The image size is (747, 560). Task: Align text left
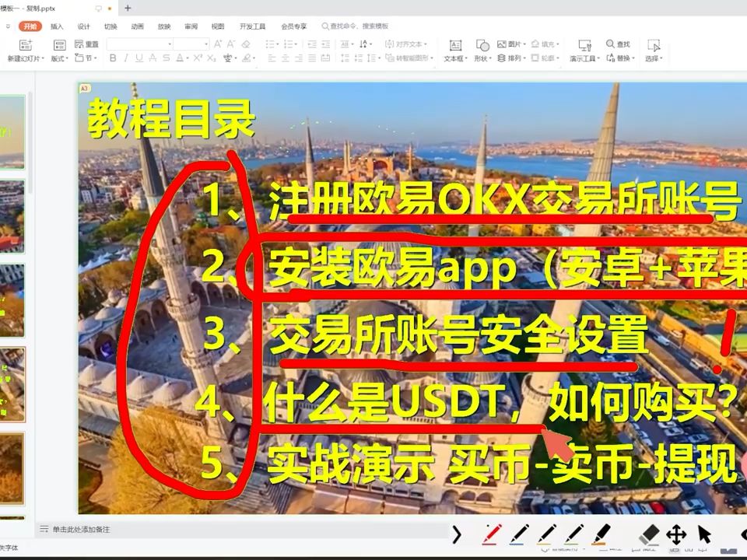(272, 58)
